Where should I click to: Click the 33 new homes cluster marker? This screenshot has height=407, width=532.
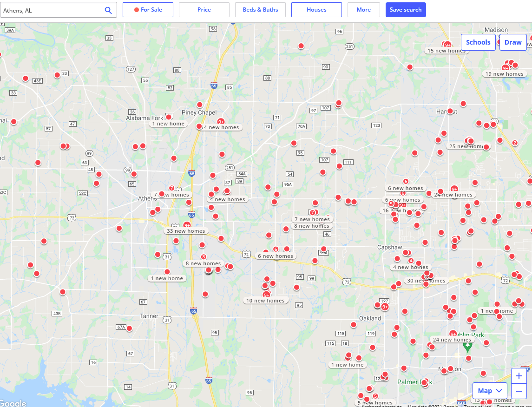point(186,231)
